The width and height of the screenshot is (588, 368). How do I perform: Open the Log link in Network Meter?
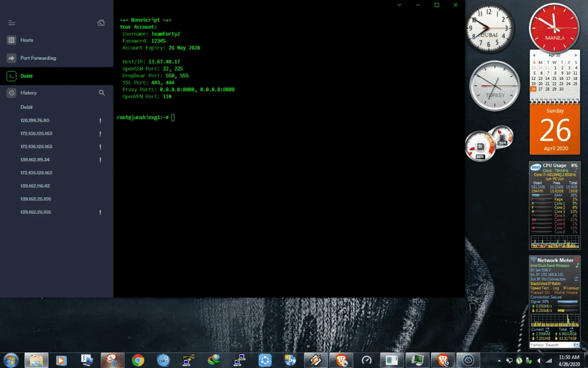point(556,288)
